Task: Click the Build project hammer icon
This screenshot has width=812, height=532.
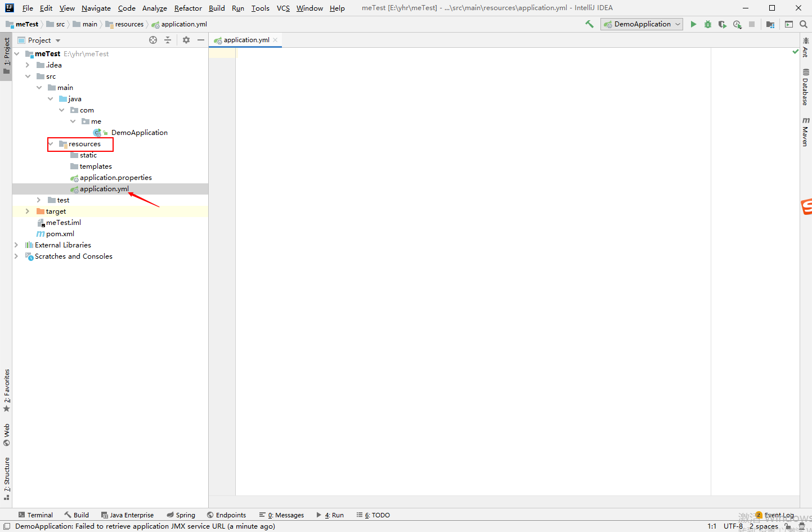Action: pos(589,24)
